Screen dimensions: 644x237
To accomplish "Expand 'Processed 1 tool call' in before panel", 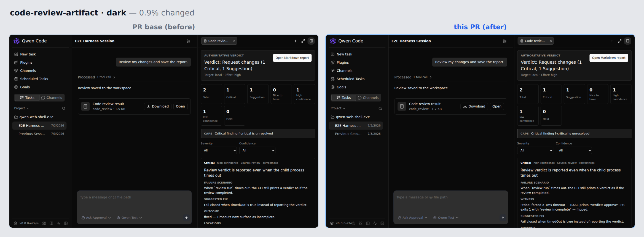I will coord(96,77).
